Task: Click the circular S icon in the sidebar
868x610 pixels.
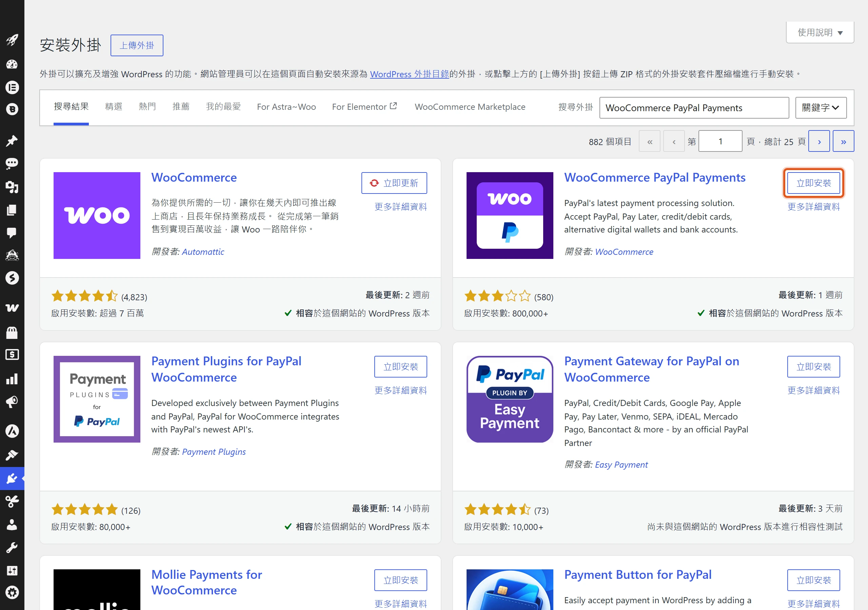Action: pos(12,278)
